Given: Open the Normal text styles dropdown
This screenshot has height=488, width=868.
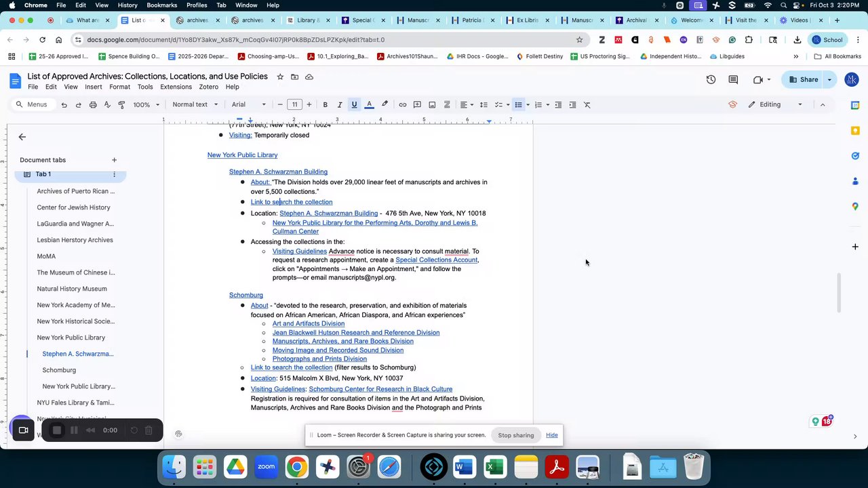Looking at the screenshot, I should pos(195,105).
